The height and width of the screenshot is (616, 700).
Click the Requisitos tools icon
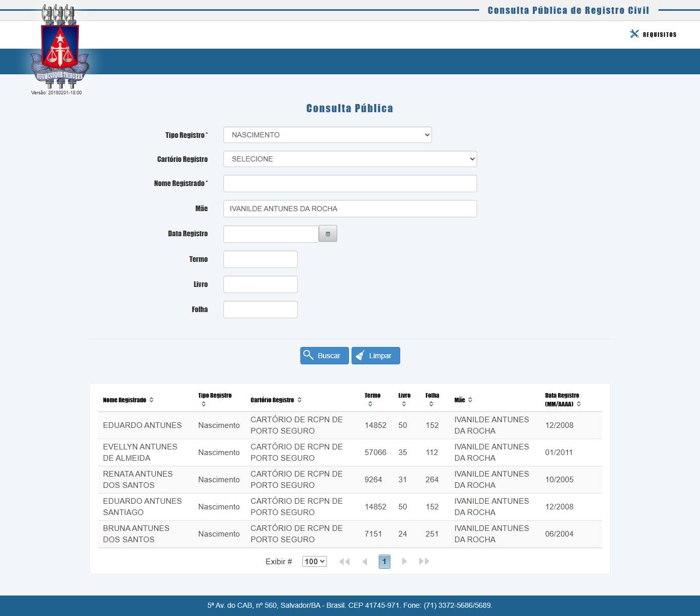pos(634,34)
